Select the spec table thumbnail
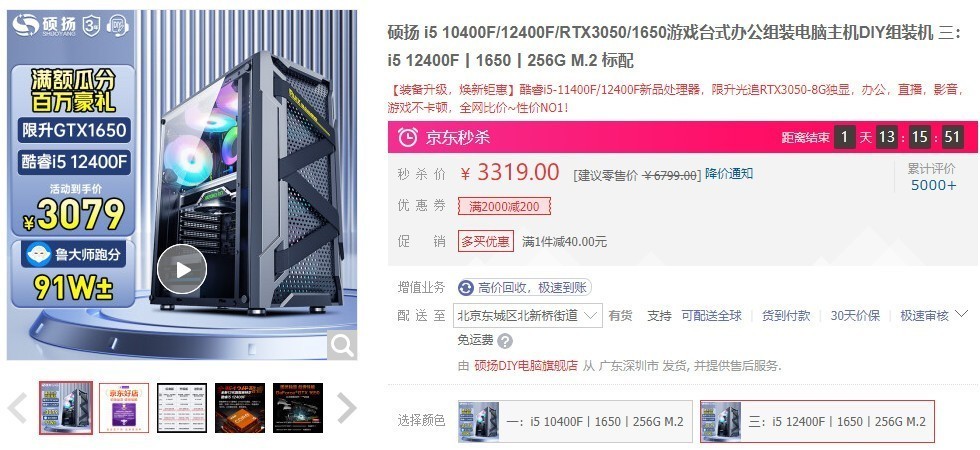 point(182,408)
